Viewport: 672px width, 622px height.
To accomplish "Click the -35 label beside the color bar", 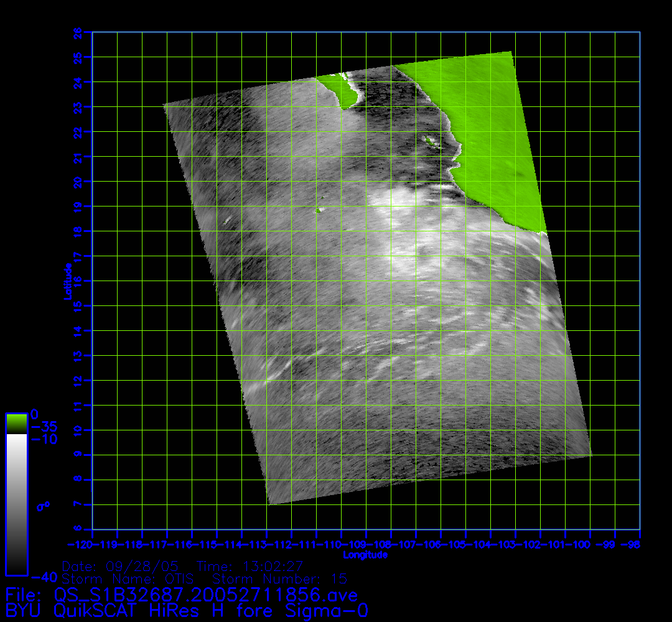I will coord(44,427).
